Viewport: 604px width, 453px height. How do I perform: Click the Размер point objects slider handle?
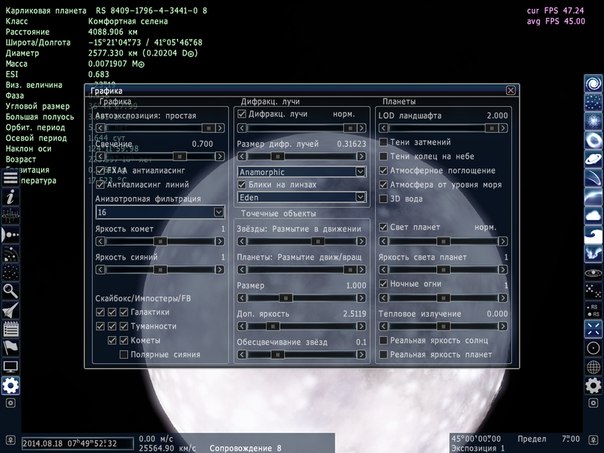point(285,298)
